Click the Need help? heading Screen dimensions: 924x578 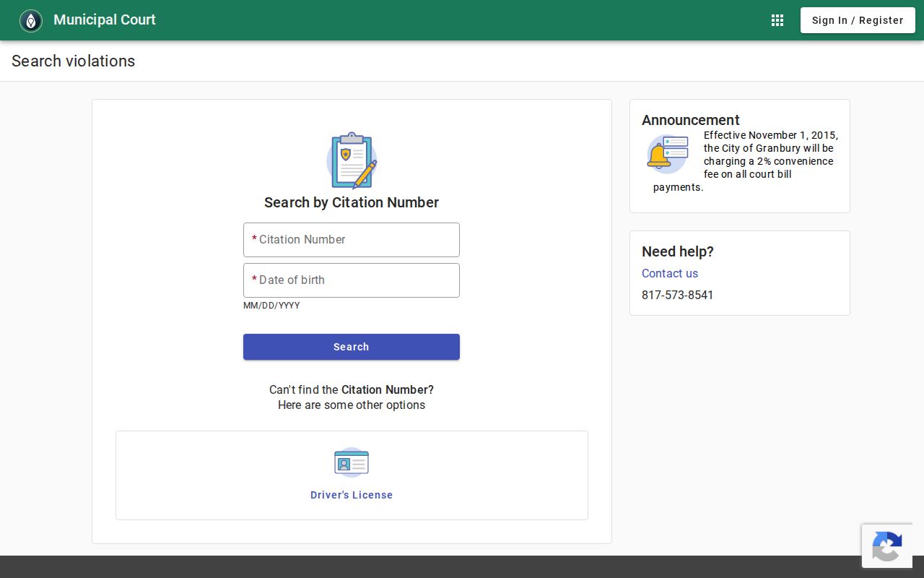tap(678, 251)
